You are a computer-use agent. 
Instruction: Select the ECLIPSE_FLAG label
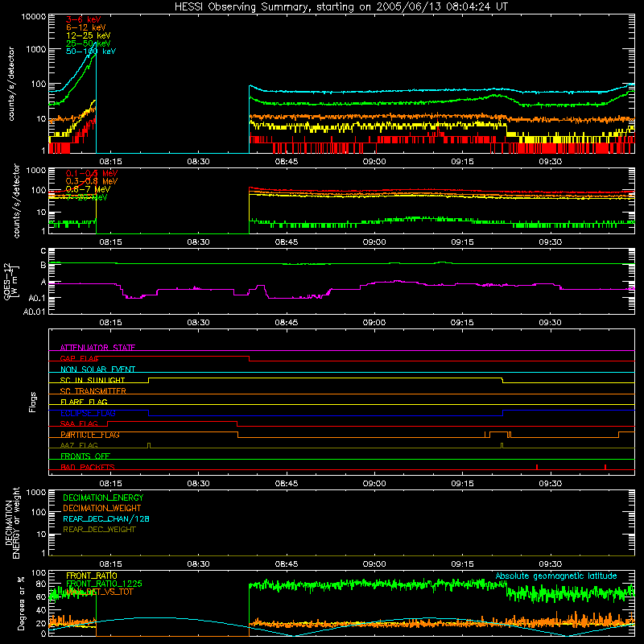[x=88, y=413]
